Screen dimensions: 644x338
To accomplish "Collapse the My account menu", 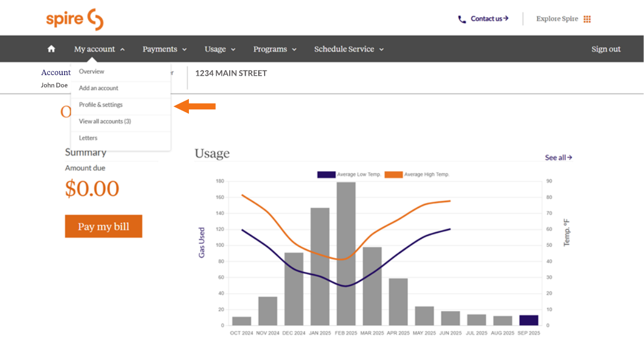I will coord(99,49).
